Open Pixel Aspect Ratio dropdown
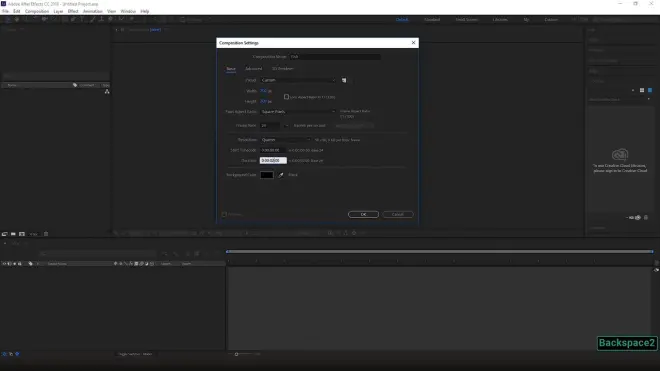The width and height of the screenshot is (660, 371). coord(298,112)
